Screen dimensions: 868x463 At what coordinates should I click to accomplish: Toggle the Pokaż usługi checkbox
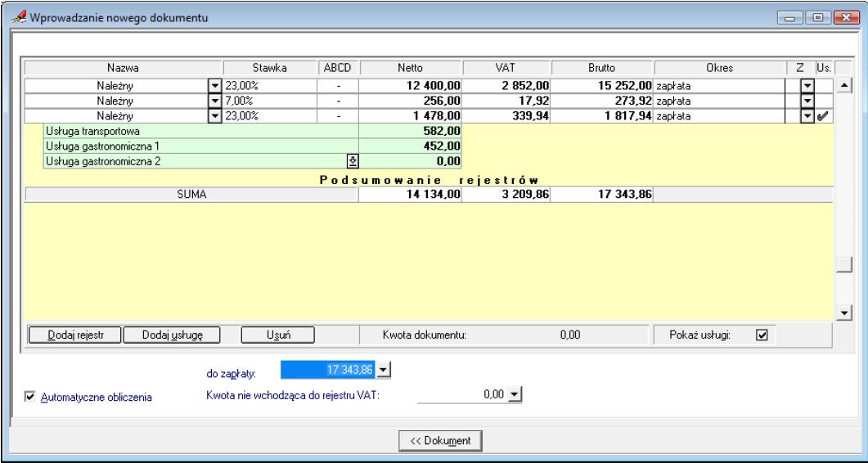(762, 335)
